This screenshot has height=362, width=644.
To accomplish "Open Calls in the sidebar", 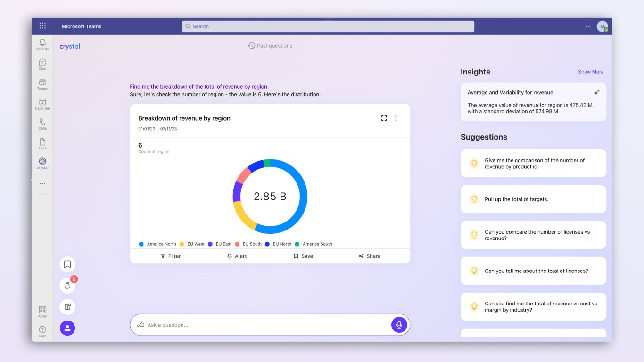I will (42, 124).
